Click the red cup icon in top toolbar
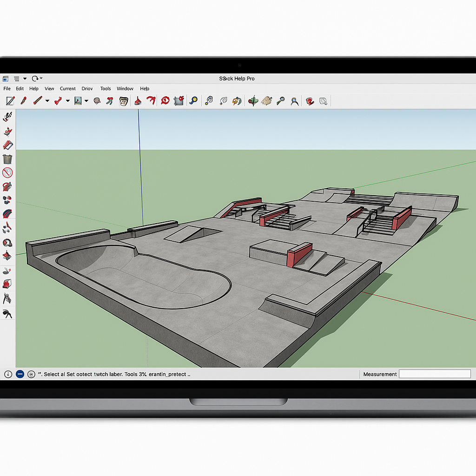This screenshot has height=476, width=476. pyautogui.click(x=310, y=101)
